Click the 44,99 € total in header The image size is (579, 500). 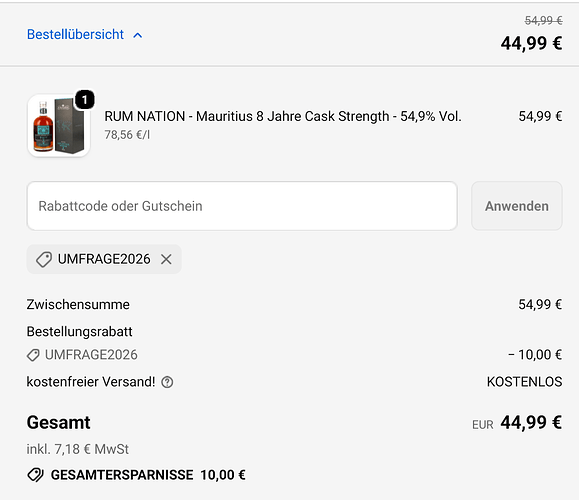tap(531, 43)
